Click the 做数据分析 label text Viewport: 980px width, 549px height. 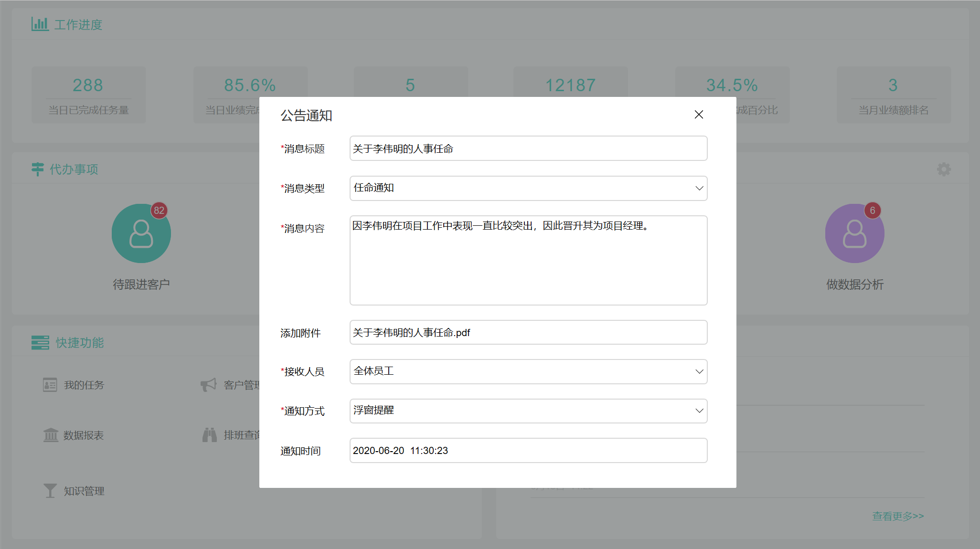(855, 285)
